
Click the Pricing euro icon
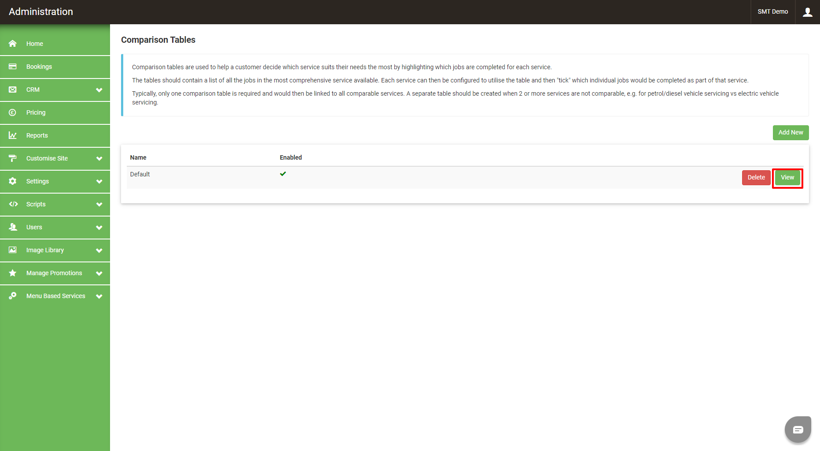point(13,112)
